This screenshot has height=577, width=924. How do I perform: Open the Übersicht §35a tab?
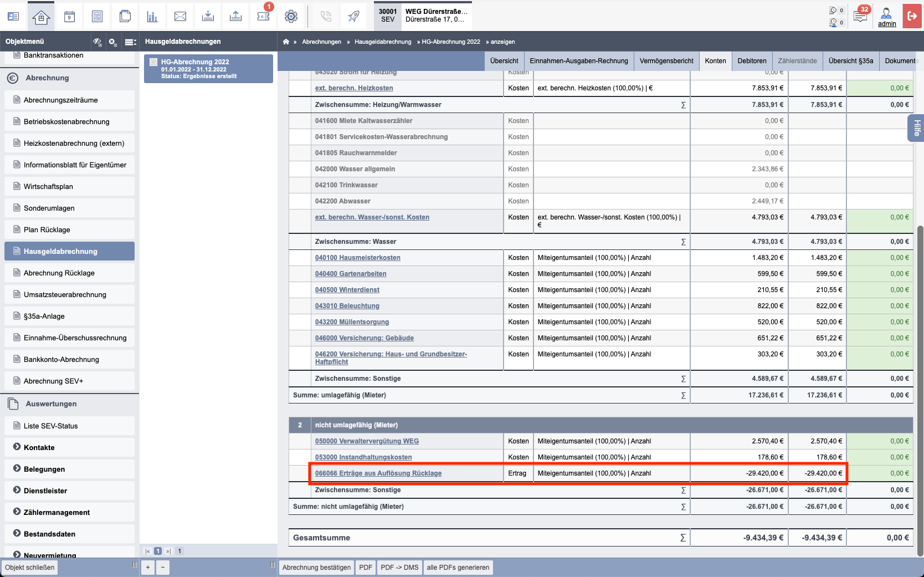pos(851,61)
